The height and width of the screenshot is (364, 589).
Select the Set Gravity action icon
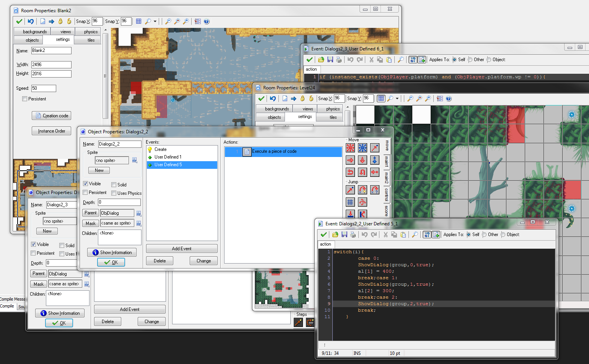click(x=375, y=160)
